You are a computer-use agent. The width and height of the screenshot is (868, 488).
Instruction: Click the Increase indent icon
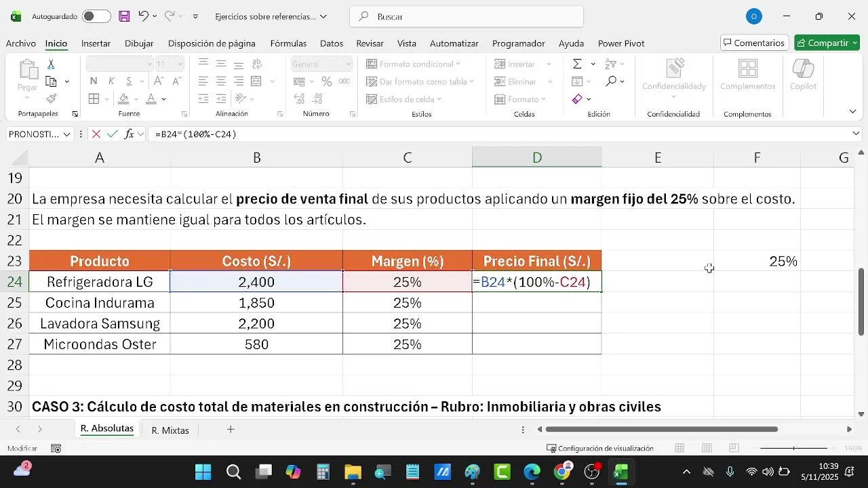221,99
